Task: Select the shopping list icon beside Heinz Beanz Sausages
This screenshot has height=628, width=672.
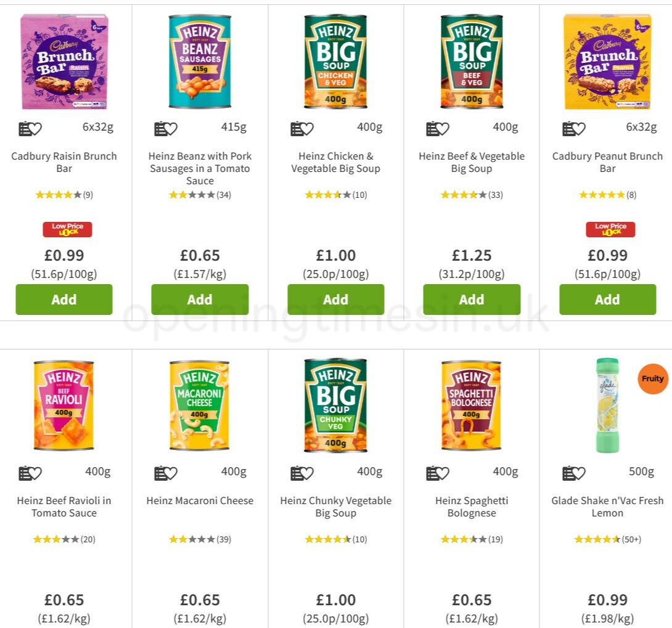Action: [165, 128]
